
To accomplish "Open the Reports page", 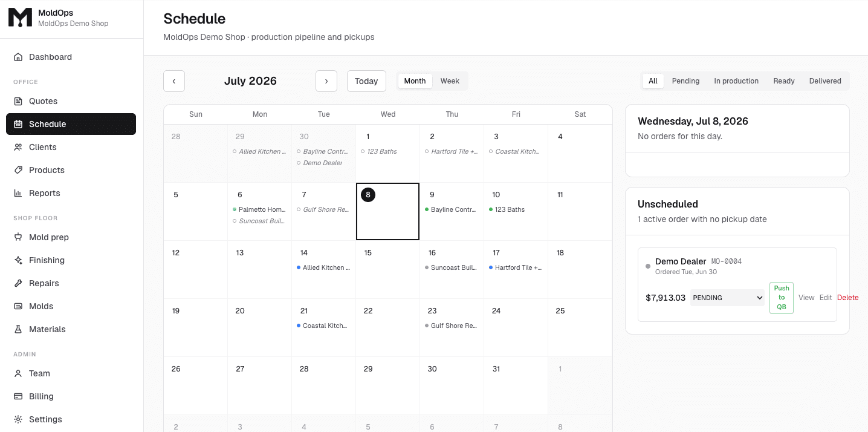I will click(x=71, y=193).
